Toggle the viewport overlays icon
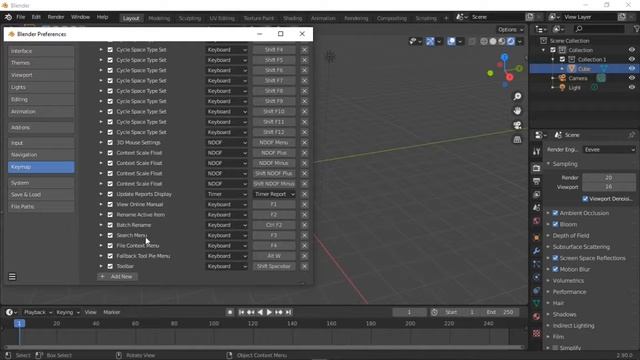This screenshot has height=360, width=640. click(451, 41)
